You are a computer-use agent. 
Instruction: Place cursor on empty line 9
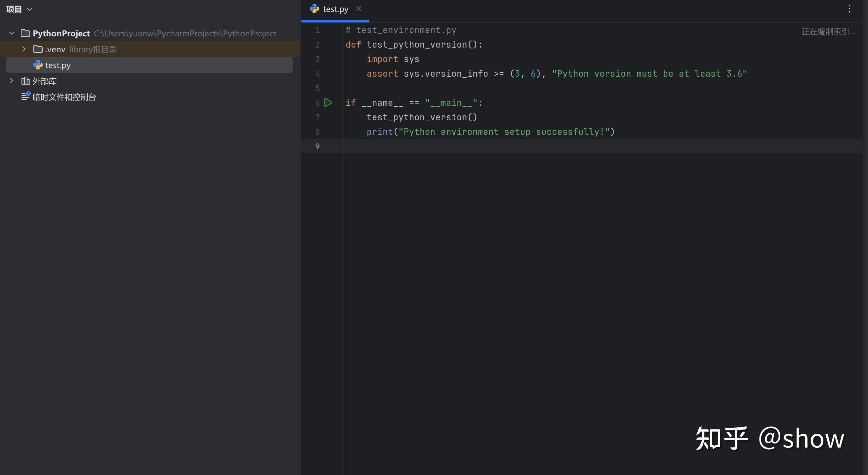coord(602,146)
